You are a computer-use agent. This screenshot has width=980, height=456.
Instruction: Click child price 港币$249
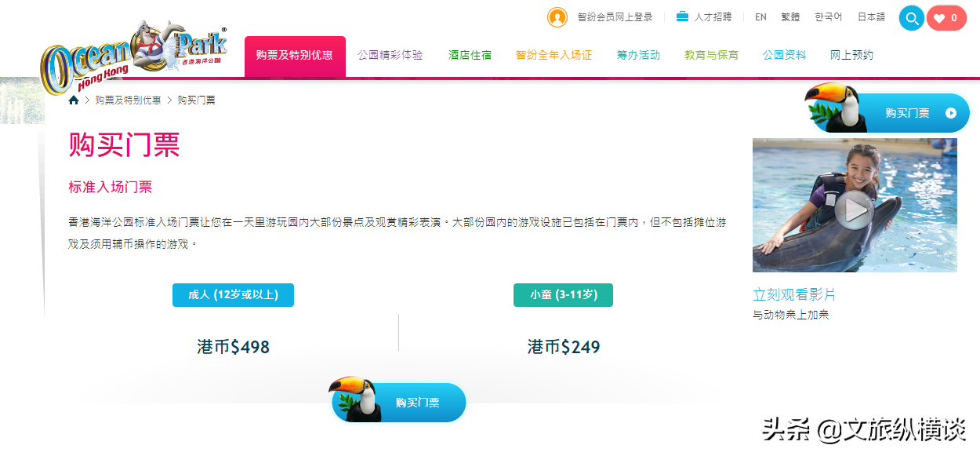564,347
